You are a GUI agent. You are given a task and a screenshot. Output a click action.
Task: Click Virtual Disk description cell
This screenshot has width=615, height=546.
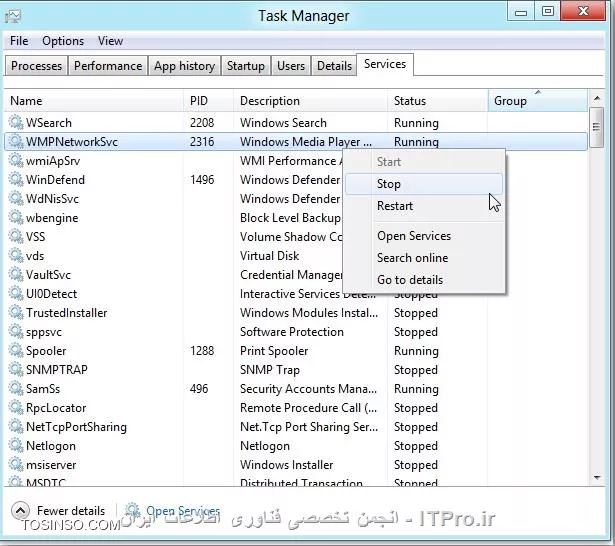point(269,256)
